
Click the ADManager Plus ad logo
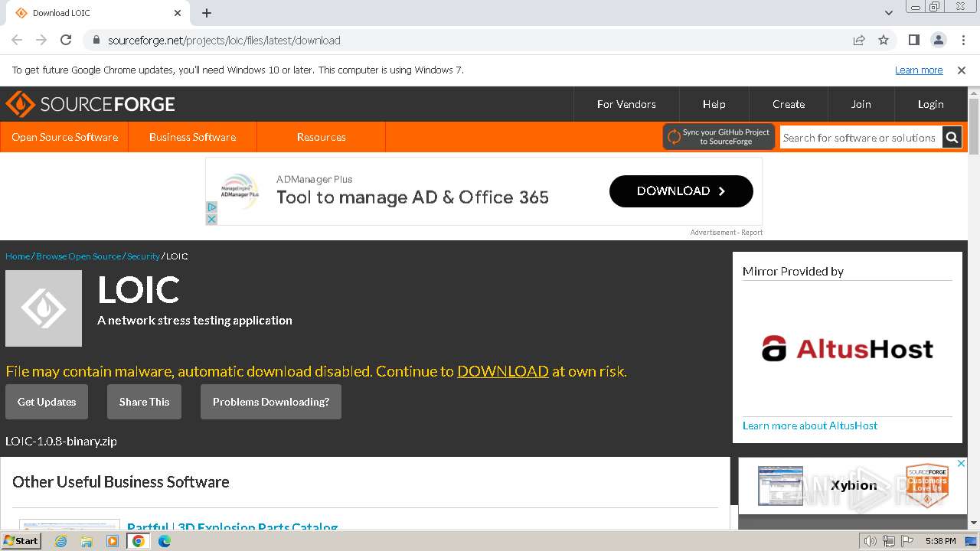[x=240, y=191]
